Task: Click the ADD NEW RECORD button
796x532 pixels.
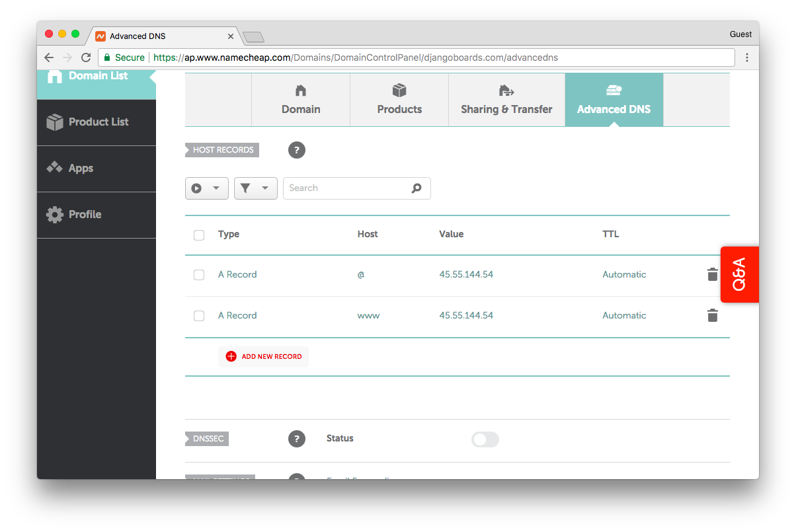Action: tap(263, 356)
